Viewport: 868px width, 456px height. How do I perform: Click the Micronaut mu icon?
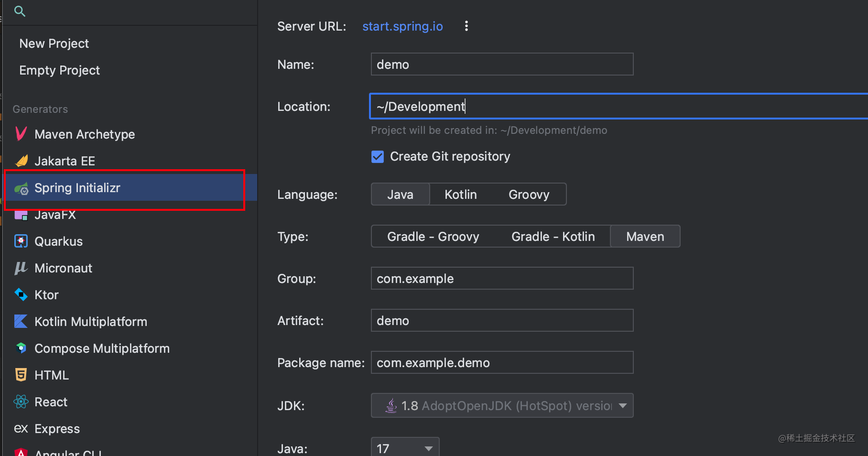[21, 268]
